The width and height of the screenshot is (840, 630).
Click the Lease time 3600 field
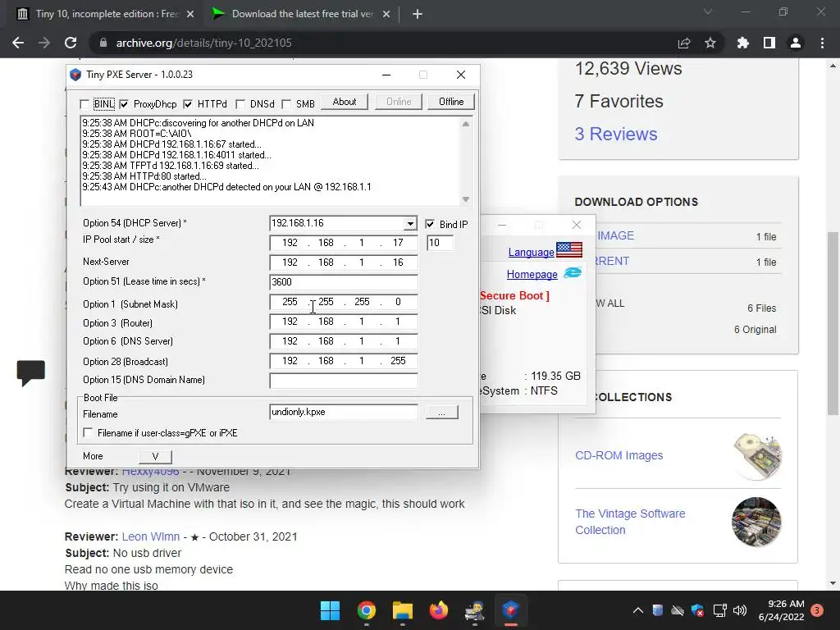[x=344, y=282]
